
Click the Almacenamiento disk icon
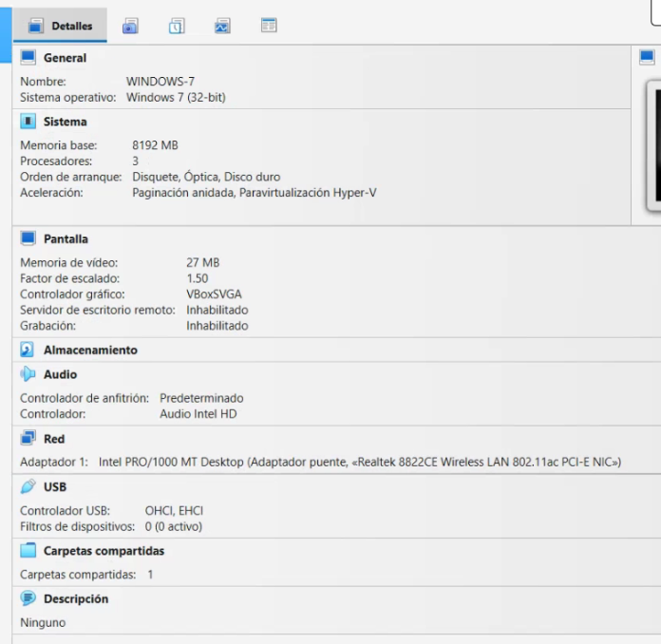point(28,350)
